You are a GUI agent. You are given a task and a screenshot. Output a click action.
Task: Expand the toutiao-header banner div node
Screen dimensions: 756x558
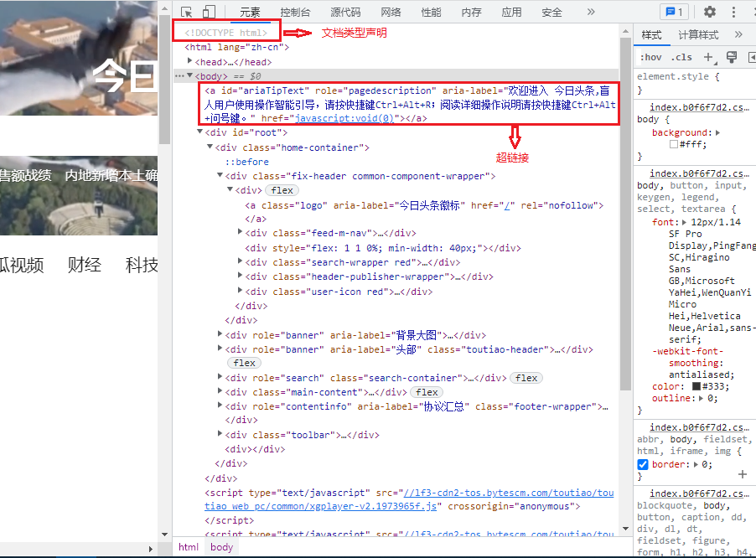[x=220, y=348]
